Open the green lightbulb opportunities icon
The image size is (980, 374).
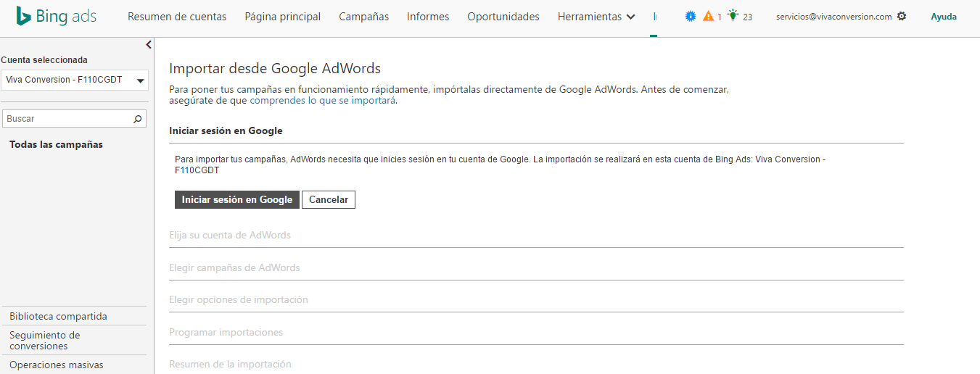[x=733, y=15]
